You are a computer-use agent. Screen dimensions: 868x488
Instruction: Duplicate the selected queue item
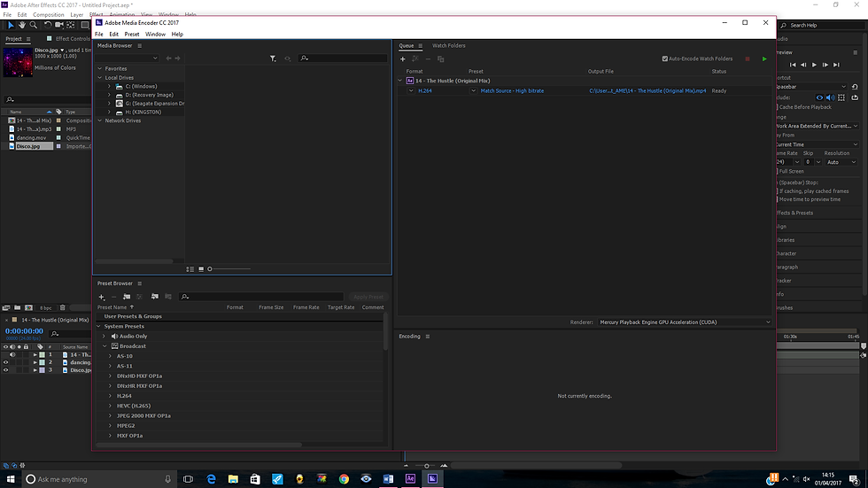click(441, 58)
